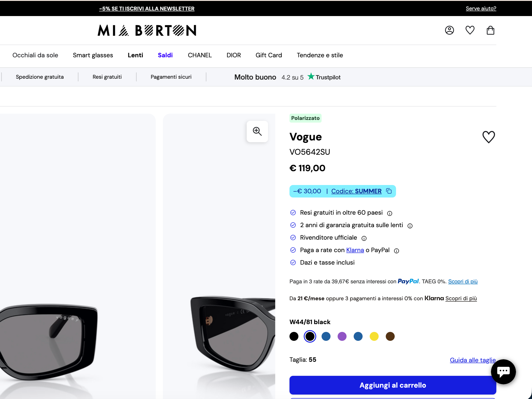Image resolution: width=532 pixels, height=399 pixels.
Task: Click the newsletter −5% banner link
Action: coord(147,9)
